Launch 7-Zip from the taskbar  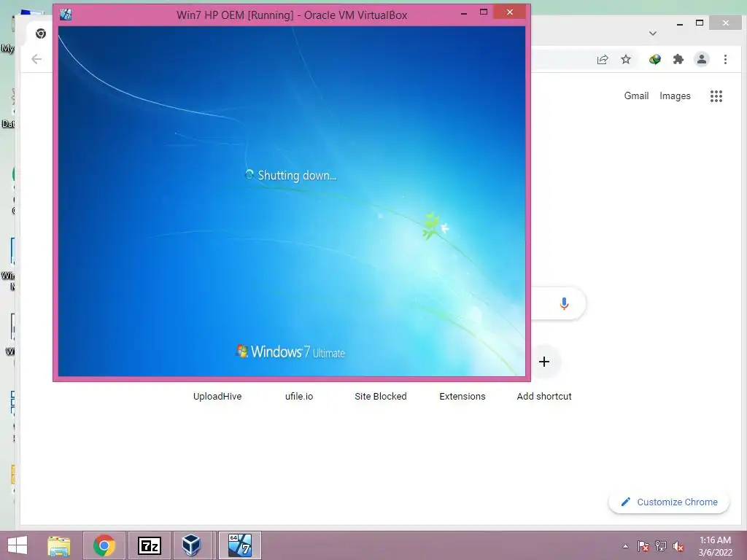(150, 545)
